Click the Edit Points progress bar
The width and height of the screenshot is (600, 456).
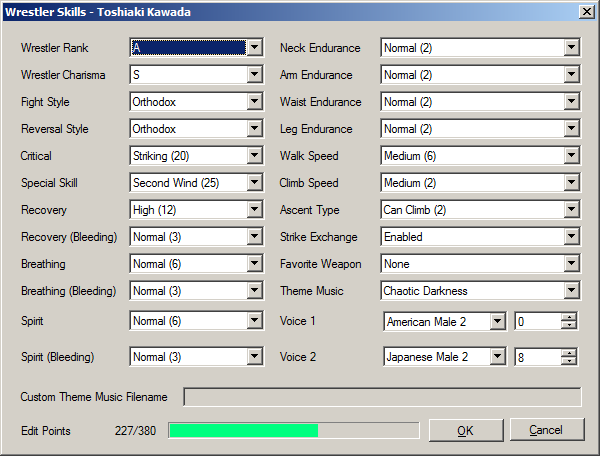[x=293, y=430]
